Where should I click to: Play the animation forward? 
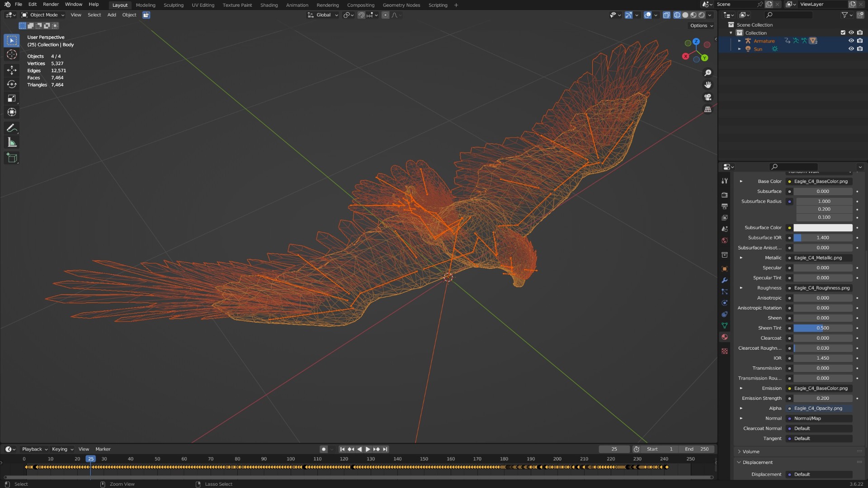point(368,449)
